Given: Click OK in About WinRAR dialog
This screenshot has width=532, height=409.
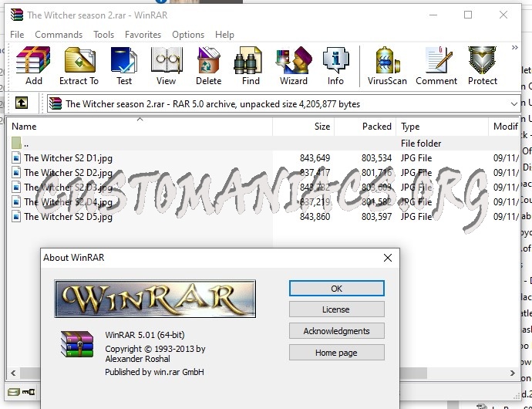Looking at the screenshot, I should (x=337, y=289).
